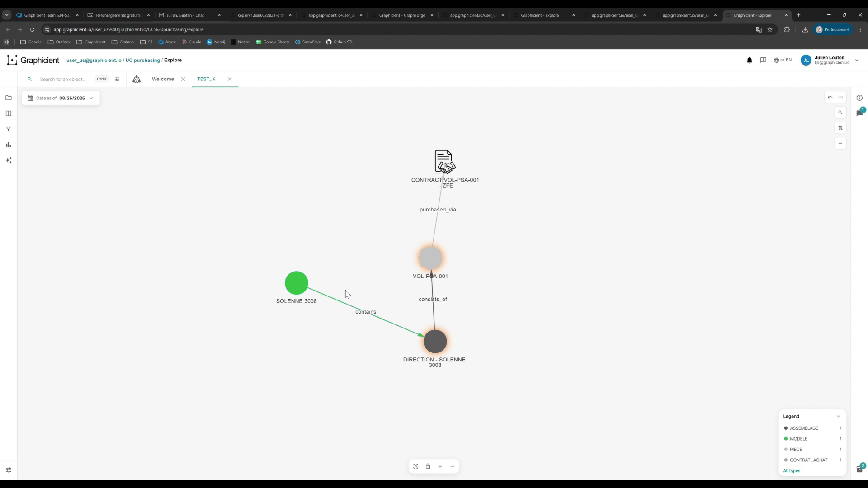The height and width of the screenshot is (488, 868).
Task: Open the info panel icon
Action: (859, 98)
